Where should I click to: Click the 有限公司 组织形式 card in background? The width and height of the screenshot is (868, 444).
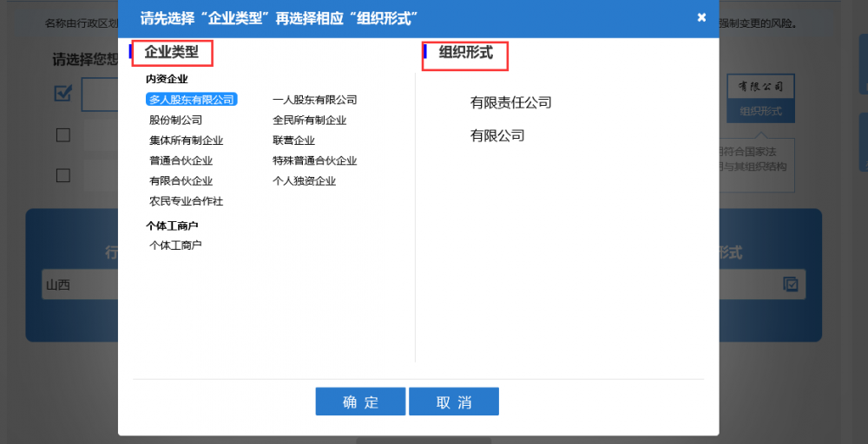(760, 98)
